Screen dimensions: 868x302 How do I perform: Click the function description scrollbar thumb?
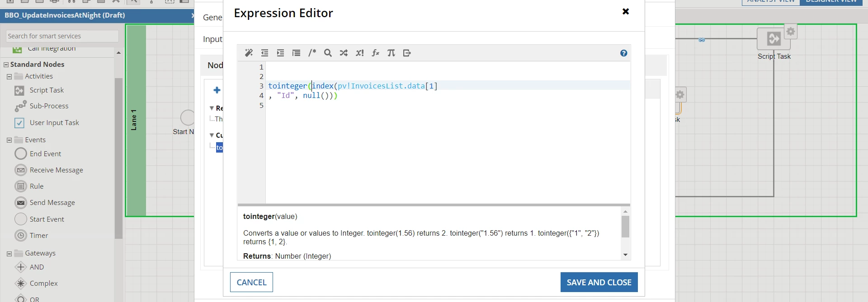pyautogui.click(x=625, y=227)
